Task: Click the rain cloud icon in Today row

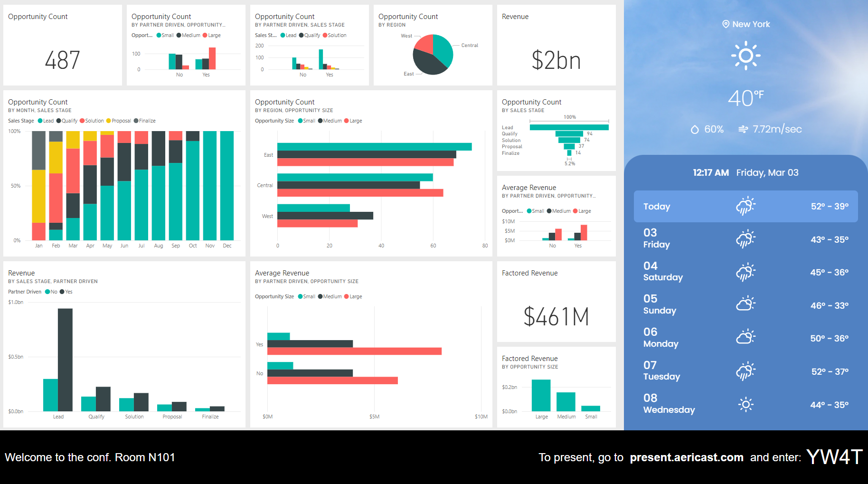Action: click(x=745, y=206)
